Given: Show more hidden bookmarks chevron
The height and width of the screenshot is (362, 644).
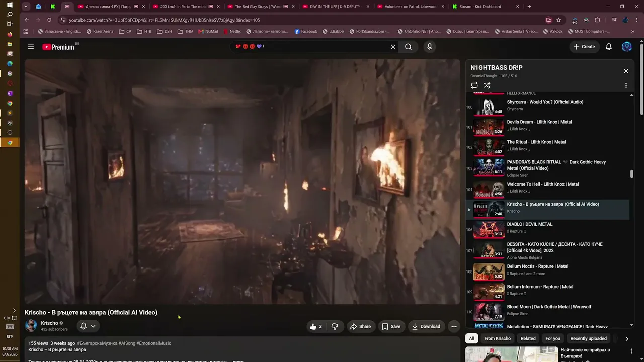Looking at the screenshot, I should 632,31.
